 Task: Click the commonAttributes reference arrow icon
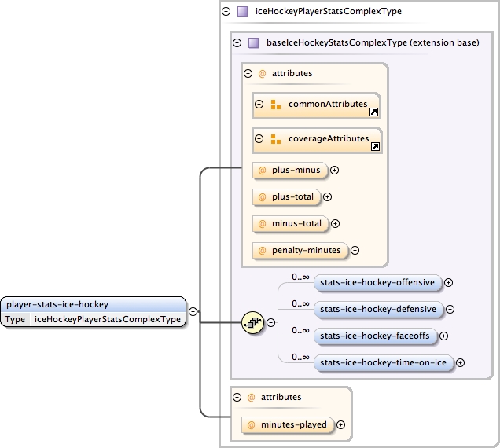tap(373, 113)
